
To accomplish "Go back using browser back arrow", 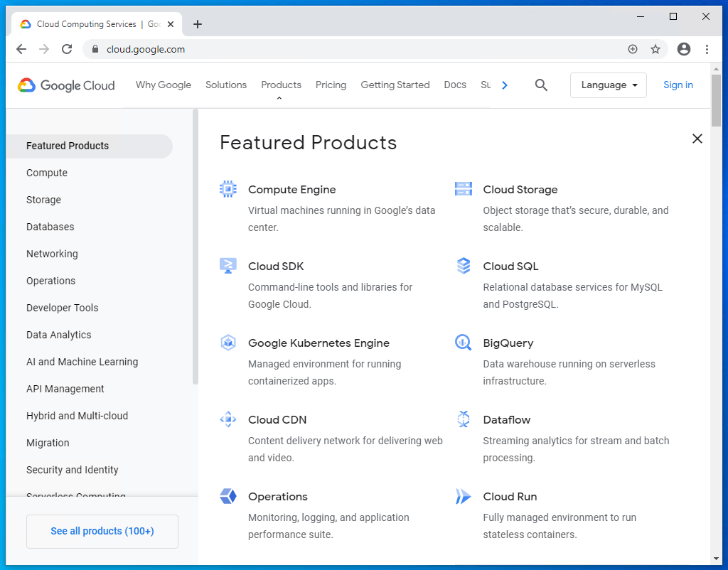I will coord(21,49).
